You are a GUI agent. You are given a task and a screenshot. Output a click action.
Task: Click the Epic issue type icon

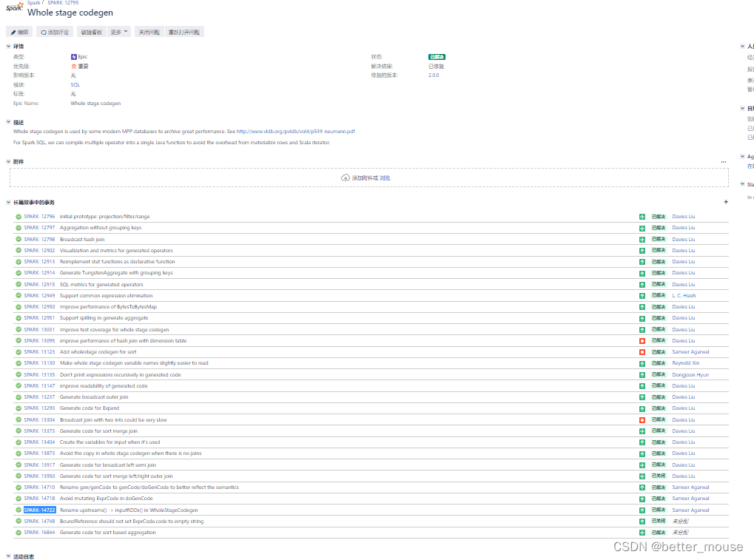pos(73,57)
